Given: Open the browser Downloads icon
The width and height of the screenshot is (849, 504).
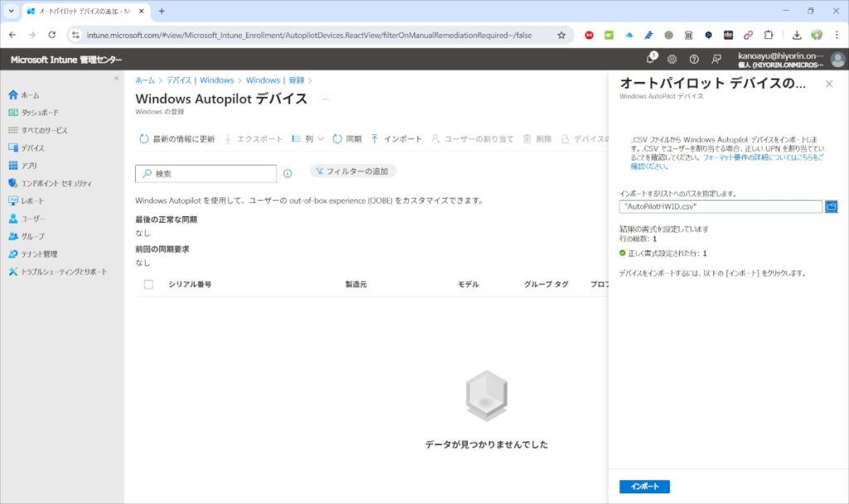Looking at the screenshot, I should click(797, 35).
